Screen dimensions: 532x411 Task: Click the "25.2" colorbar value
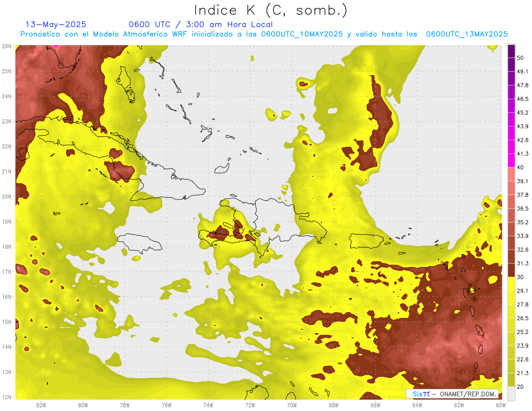coord(523,332)
